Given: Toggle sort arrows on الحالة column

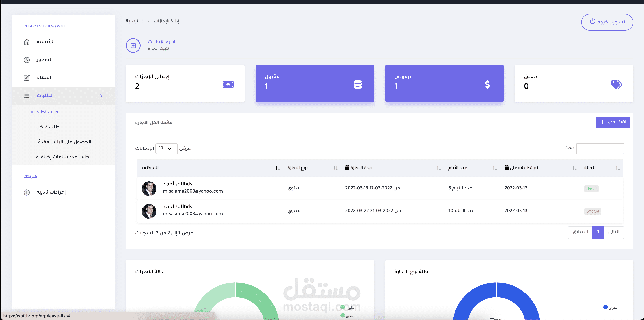Looking at the screenshot, I should click(x=617, y=168).
